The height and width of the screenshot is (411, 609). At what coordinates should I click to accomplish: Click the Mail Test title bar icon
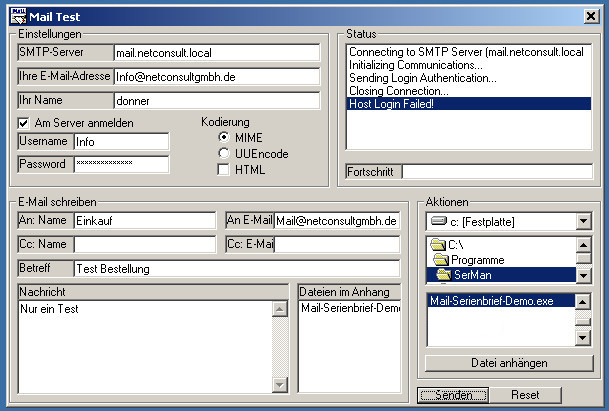click(18, 16)
